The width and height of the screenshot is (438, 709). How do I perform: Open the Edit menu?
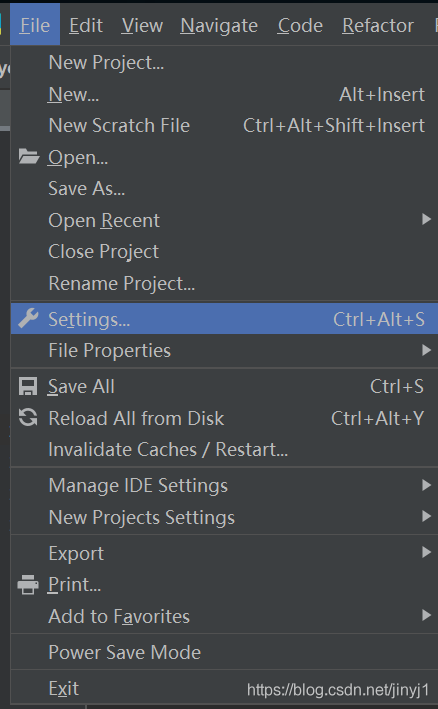[86, 25]
